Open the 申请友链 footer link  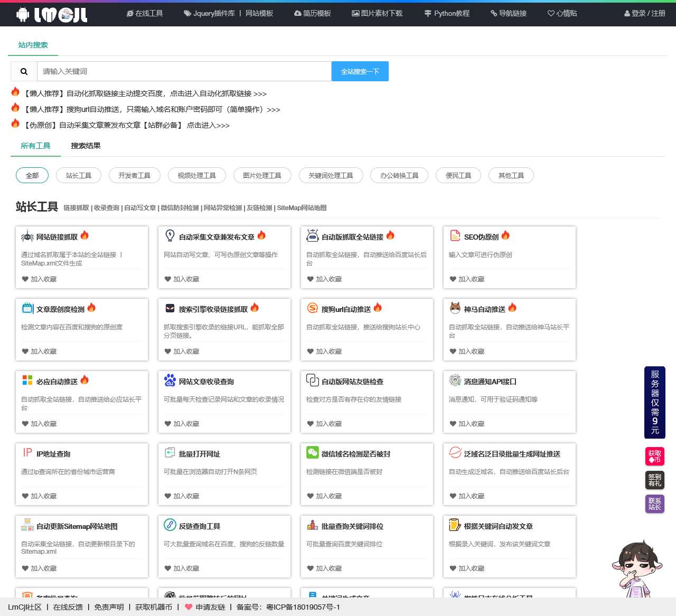(209, 607)
